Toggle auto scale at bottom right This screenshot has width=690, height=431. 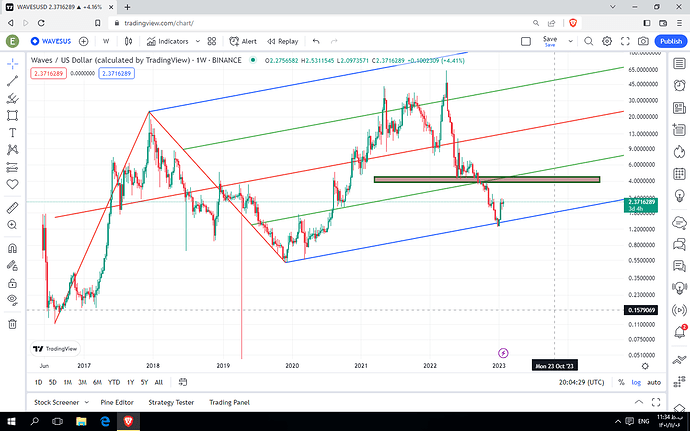pos(654,382)
